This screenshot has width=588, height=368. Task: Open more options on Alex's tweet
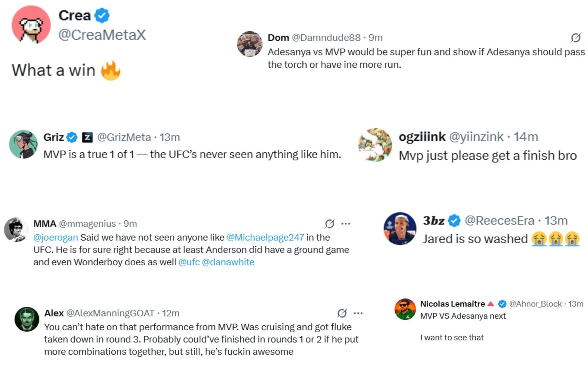click(358, 313)
